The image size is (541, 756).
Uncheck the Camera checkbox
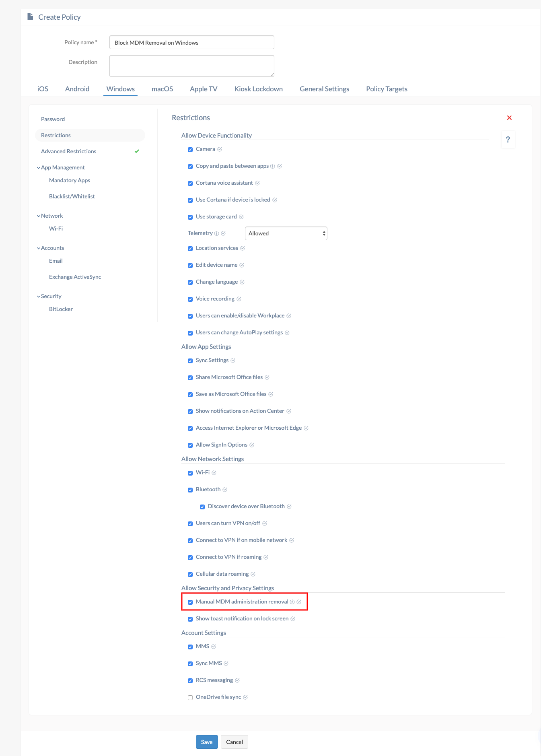point(190,150)
